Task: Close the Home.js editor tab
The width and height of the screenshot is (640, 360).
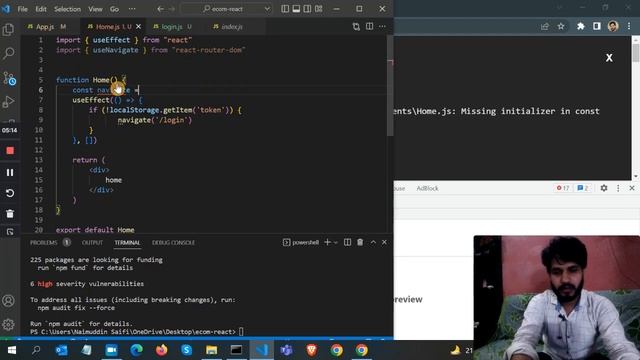Action: (x=138, y=27)
